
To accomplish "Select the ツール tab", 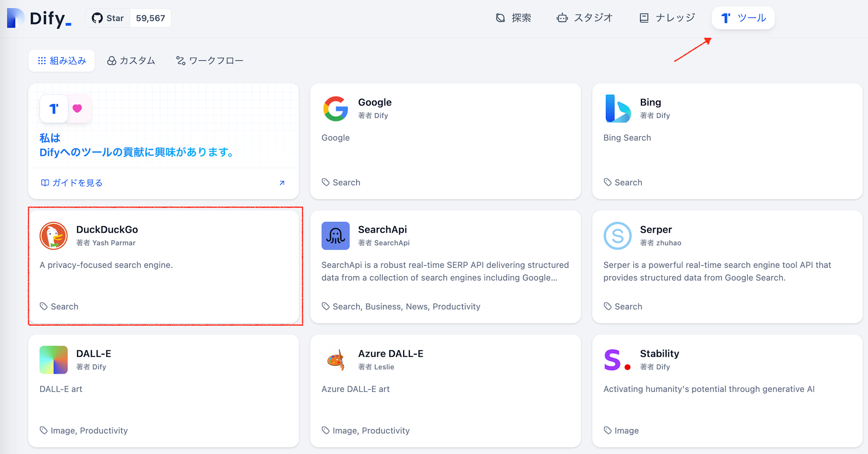I will click(x=743, y=18).
